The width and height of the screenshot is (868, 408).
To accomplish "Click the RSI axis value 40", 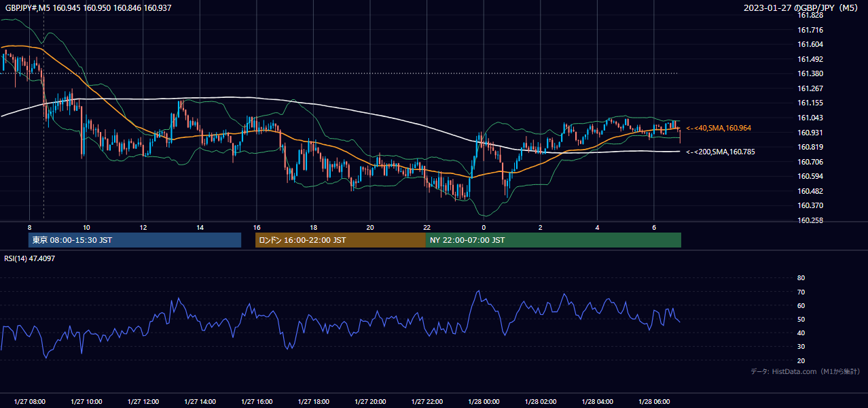I will pos(801,333).
